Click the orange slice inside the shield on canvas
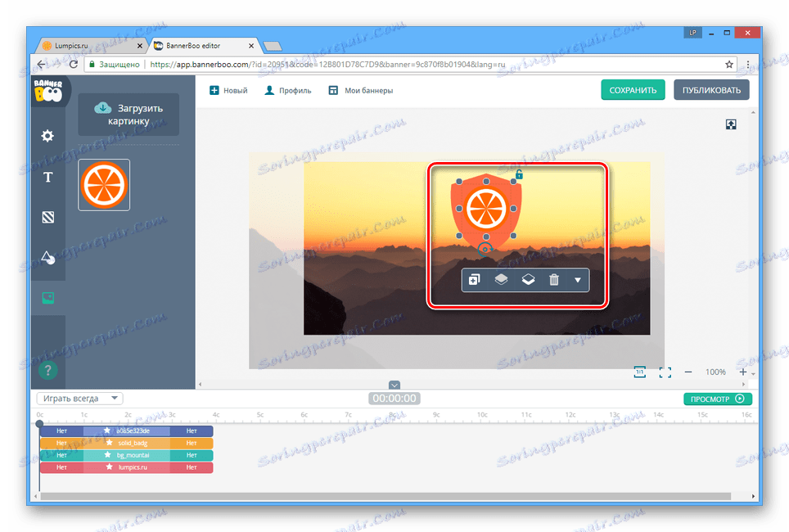 (x=486, y=209)
